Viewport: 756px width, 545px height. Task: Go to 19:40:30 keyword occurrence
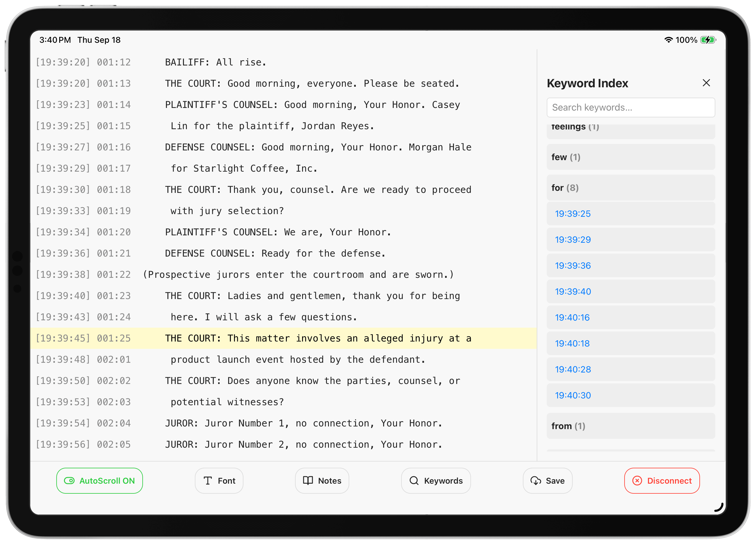pos(572,395)
